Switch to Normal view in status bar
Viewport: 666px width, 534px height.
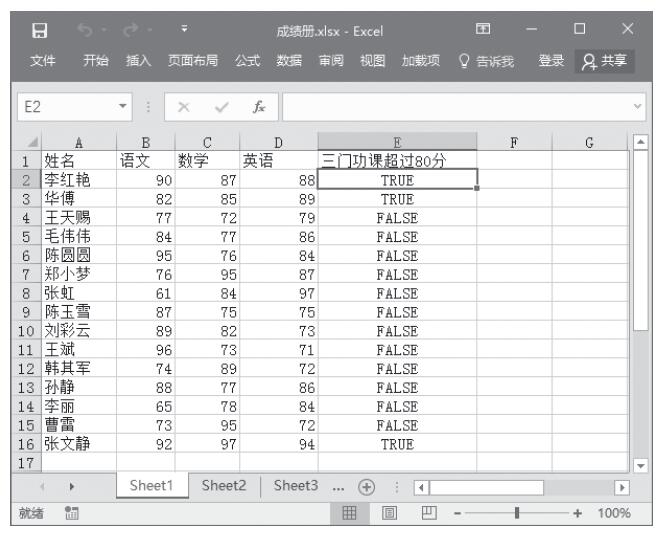point(351,513)
